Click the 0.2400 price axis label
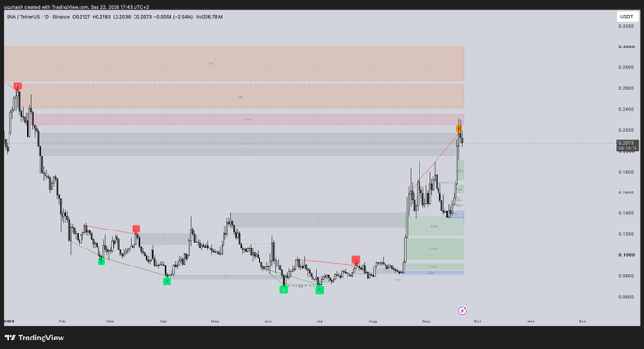644x349 pixels. click(x=626, y=109)
